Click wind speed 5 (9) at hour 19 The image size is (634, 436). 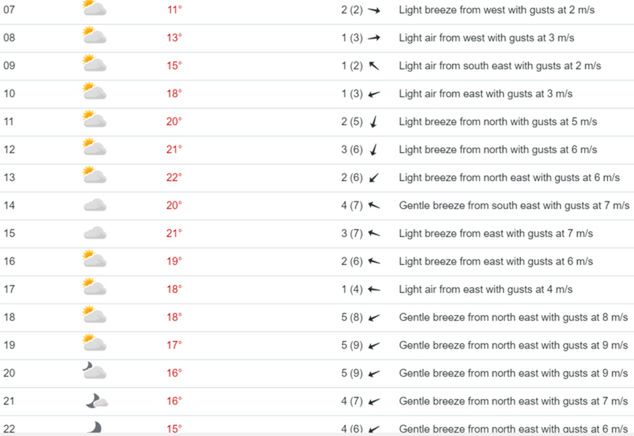pos(351,345)
